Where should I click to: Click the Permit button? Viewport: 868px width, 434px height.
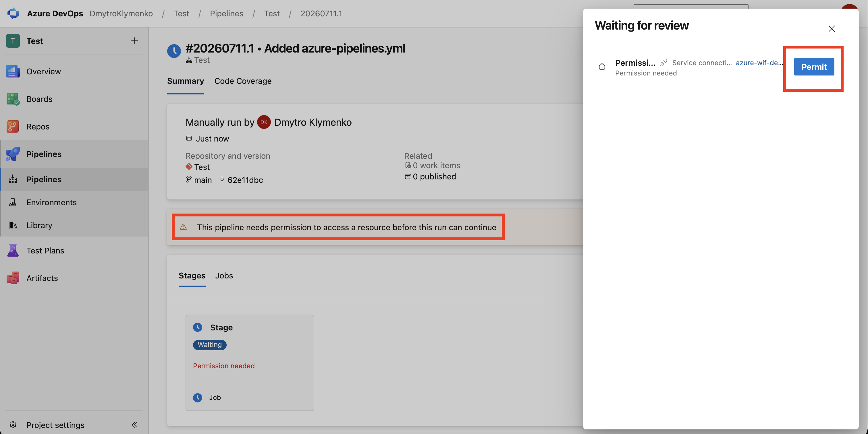click(x=814, y=67)
